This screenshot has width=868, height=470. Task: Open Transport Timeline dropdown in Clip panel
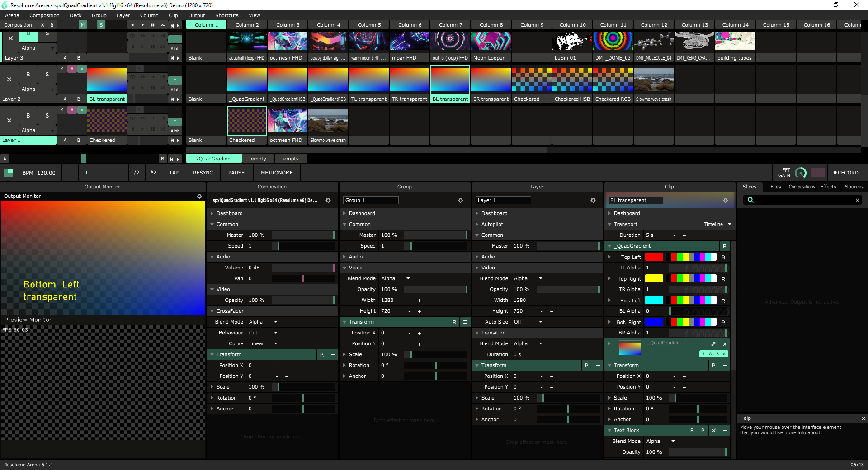pos(717,225)
